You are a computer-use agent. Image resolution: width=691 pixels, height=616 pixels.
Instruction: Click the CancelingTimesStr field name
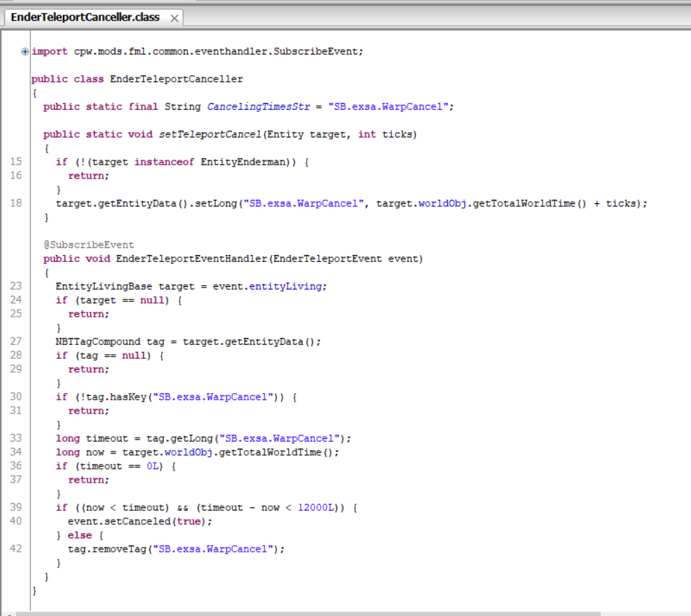tap(258, 106)
